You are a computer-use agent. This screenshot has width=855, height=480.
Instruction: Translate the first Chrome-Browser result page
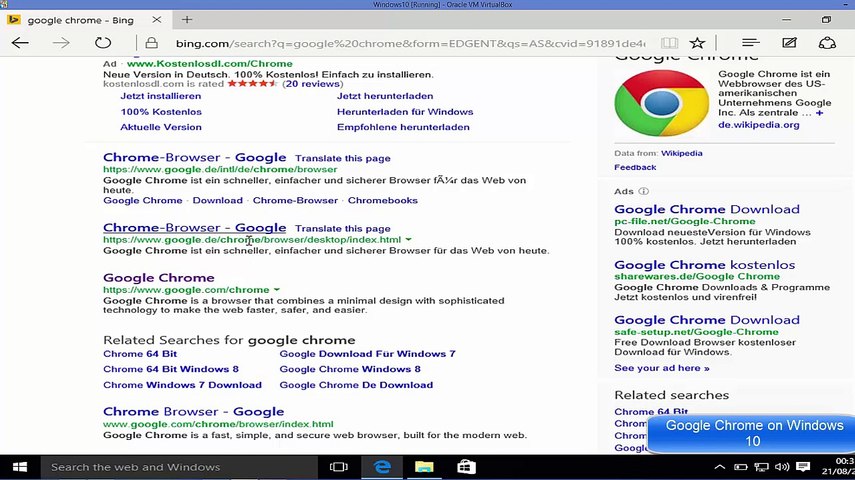tap(342, 158)
